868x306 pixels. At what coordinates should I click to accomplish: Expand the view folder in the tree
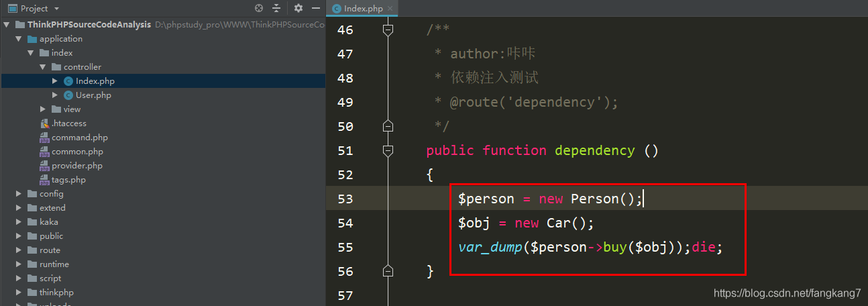click(43, 109)
